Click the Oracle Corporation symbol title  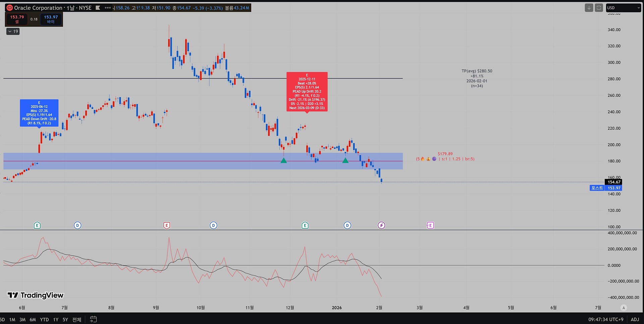pos(38,8)
